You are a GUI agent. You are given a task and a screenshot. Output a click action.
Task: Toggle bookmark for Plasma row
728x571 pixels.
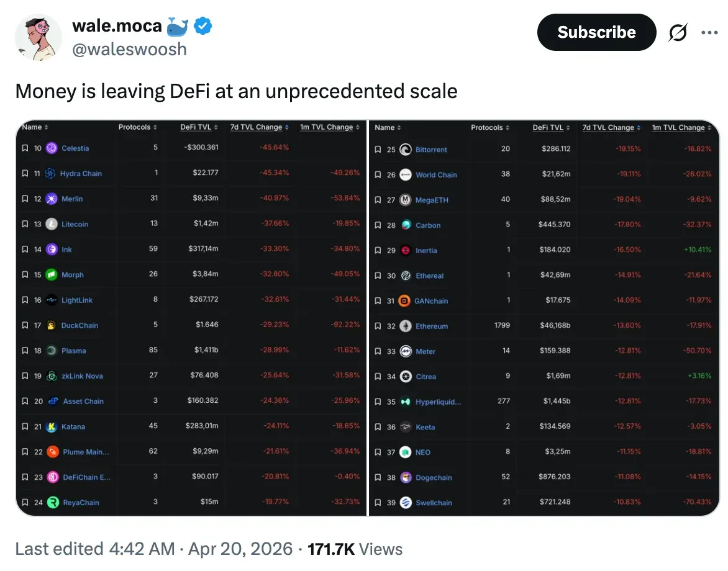(25, 351)
